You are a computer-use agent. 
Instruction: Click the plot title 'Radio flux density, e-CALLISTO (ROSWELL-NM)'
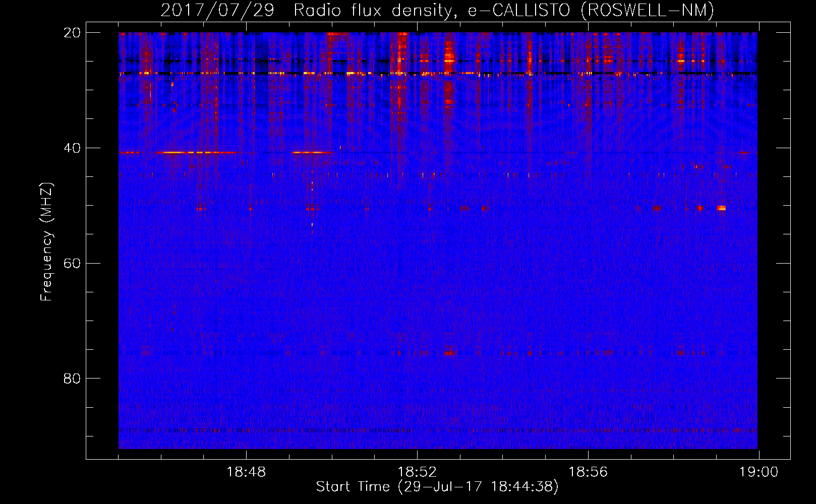click(x=504, y=11)
